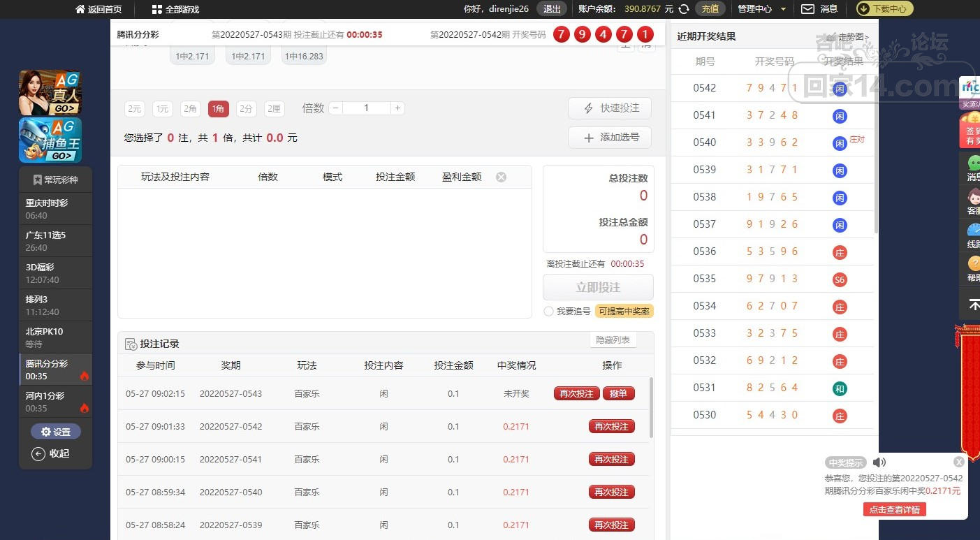Click the 充值 recharge button
This screenshot has height=540, width=980.
pos(710,9)
